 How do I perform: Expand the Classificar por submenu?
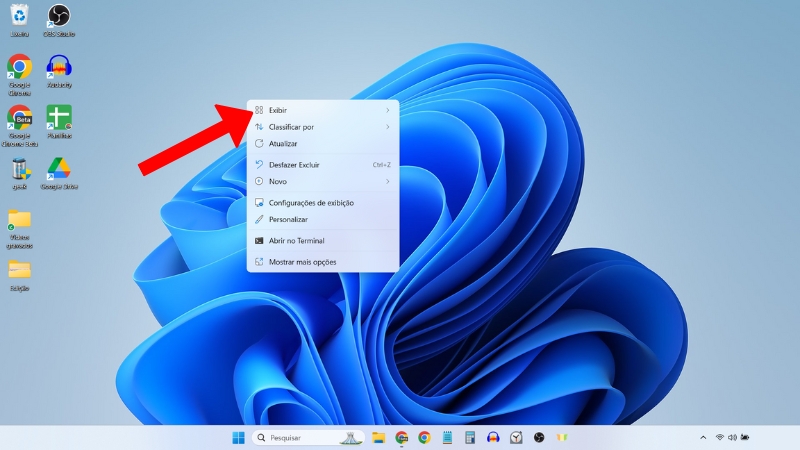[x=322, y=127]
